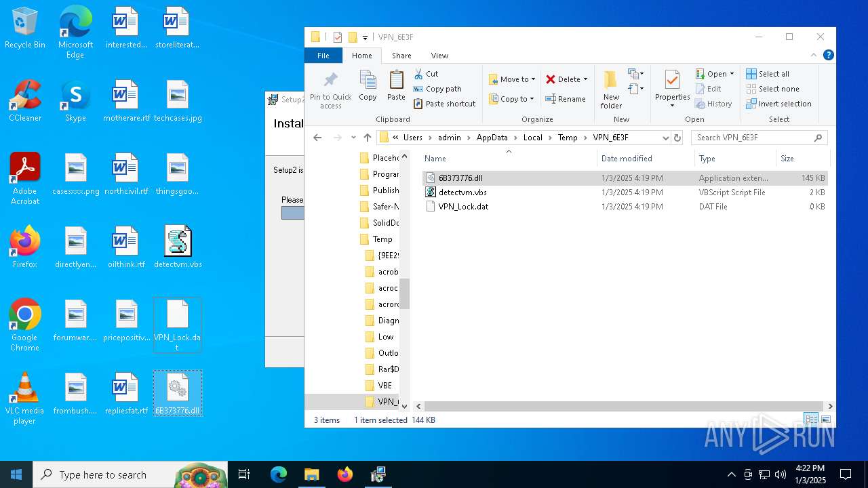This screenshot has width=868, height=488.
Task: Create a New folder from ribbon
Action: click(x=611, y=89)
